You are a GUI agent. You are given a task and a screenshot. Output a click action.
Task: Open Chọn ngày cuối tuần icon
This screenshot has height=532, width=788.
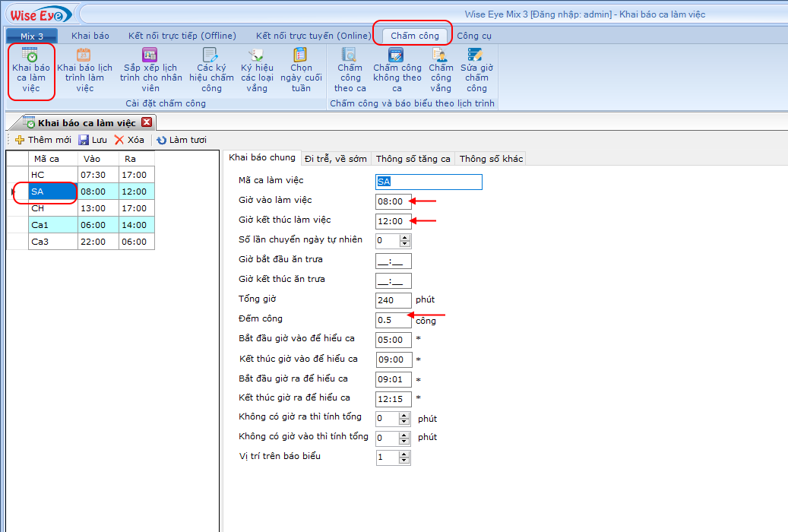click(301, 70)
